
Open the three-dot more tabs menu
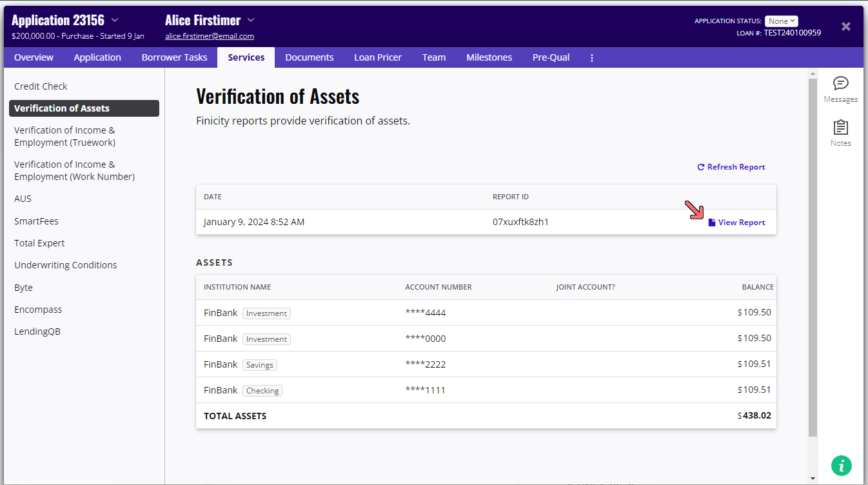tap(592, 57)
